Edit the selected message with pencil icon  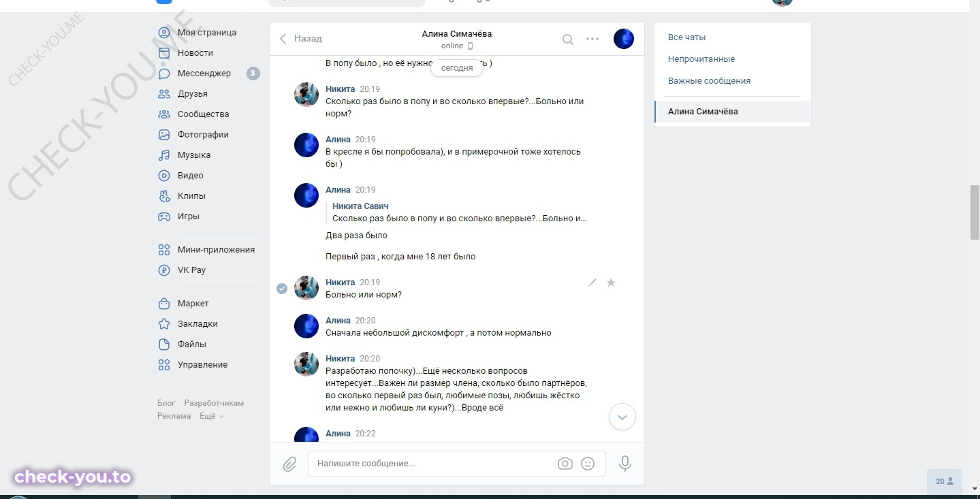point(592,283)
